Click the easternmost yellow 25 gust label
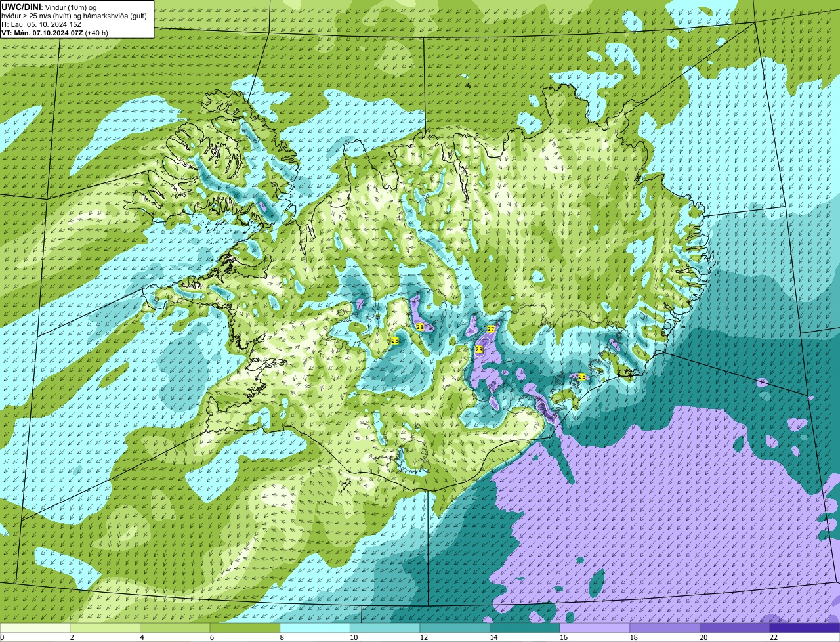Viewport: 840px width, 642px height. tap(581, 376)
